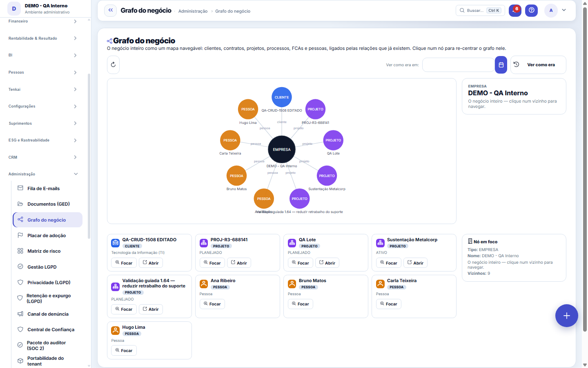Abrir the PROJ-R3-688141 project card
The height and width of the screenshot is (368, 588).
click(x=239, y=263)
